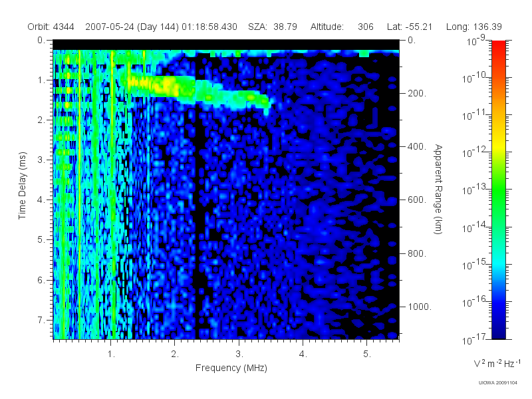
Task: Click the '800.' apparent range tick label
Action: (417, 253)
